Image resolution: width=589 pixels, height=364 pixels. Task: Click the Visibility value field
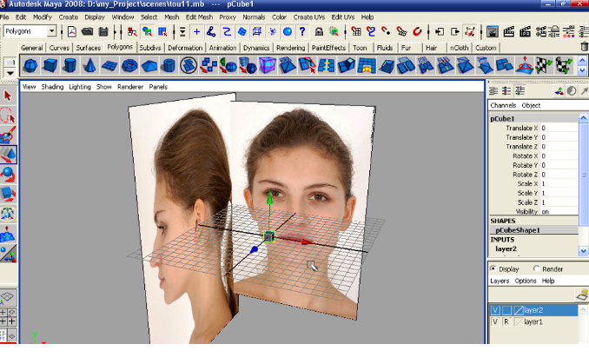point(559,211)
